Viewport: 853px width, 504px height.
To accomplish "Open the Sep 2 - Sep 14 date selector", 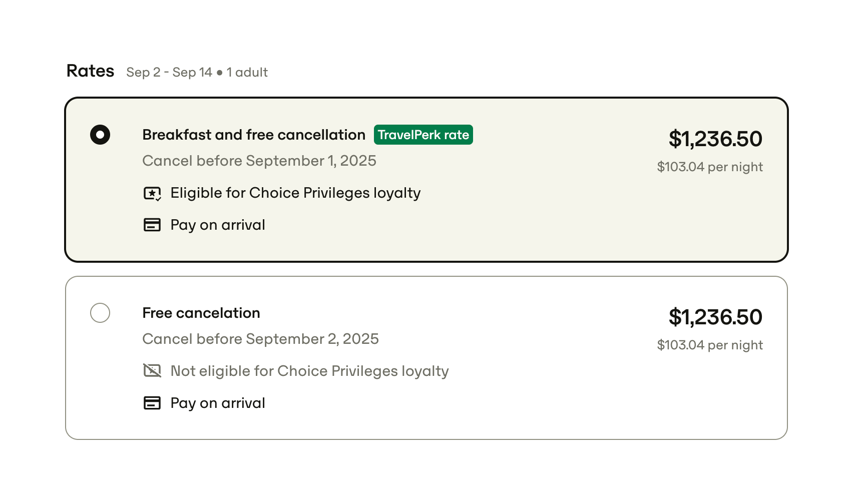I will tap(169, 72).
